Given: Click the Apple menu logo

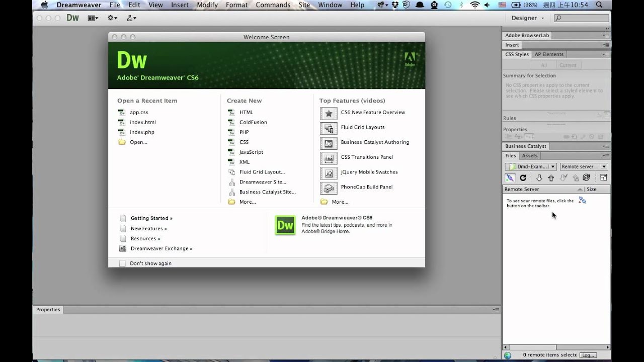Looking at the screenshot, I should pos(44,5).
